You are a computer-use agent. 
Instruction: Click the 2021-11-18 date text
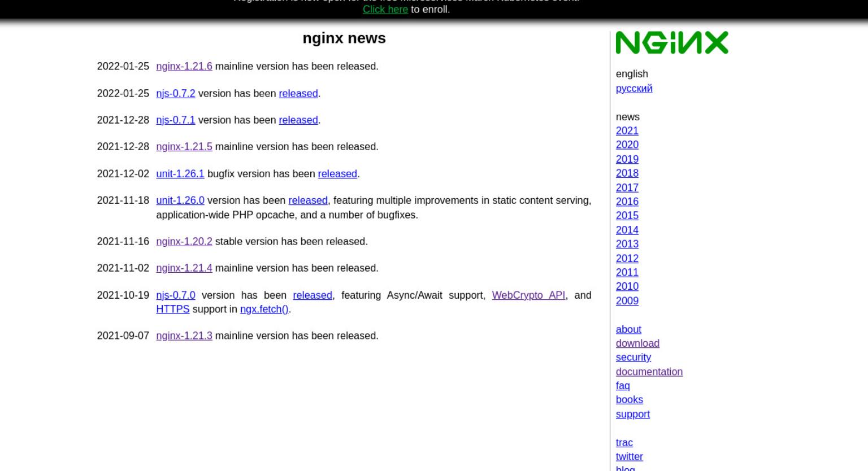[x=123, y=200]
